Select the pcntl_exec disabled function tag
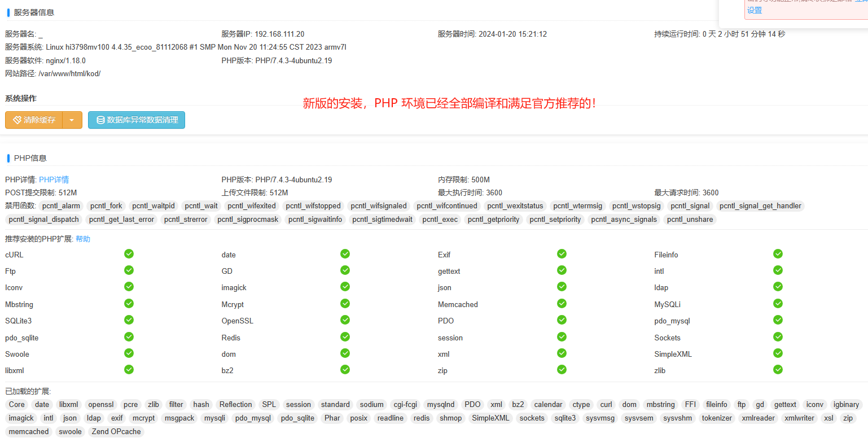Image resolution: width=868 pixels, height=442 pixels. (440, 220)
